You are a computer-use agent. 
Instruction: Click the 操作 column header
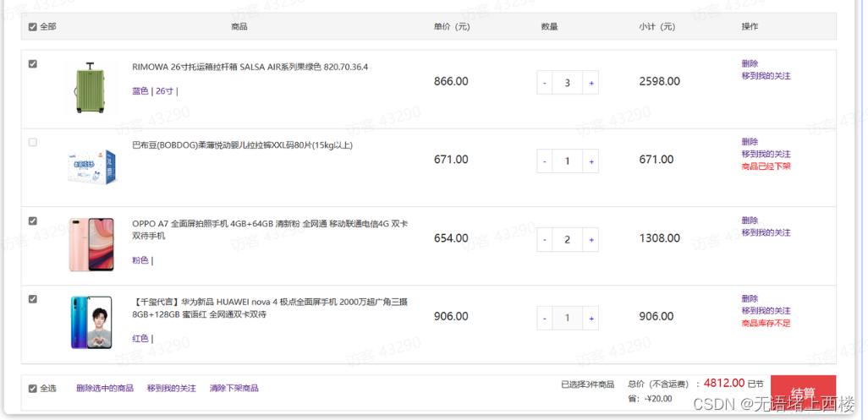750,26
